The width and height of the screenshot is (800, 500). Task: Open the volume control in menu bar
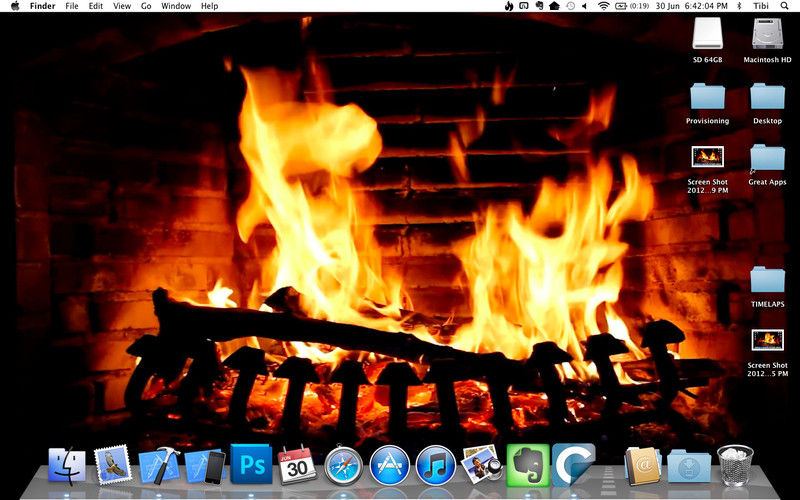coord(585,6)
